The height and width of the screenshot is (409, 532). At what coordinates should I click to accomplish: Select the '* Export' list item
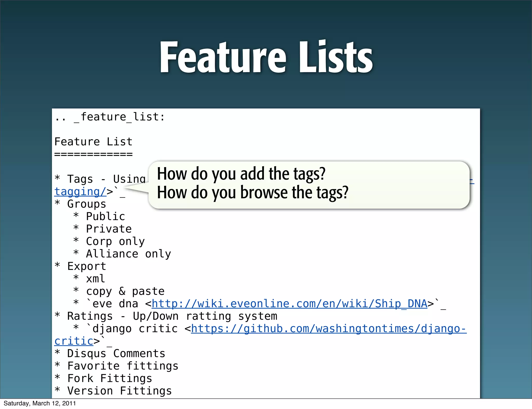click(80, 266)
